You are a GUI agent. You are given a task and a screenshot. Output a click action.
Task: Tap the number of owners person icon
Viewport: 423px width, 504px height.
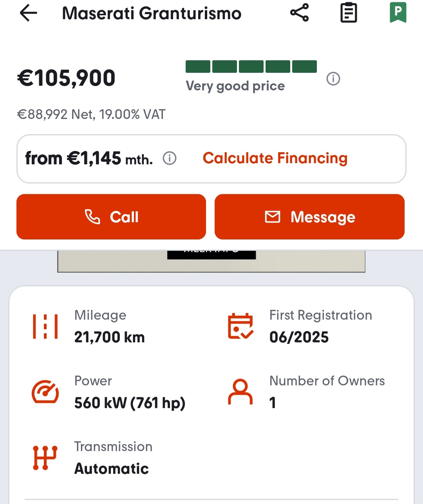coord(240,392)
